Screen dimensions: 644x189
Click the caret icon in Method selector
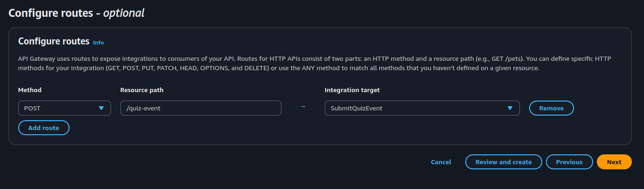101,108
